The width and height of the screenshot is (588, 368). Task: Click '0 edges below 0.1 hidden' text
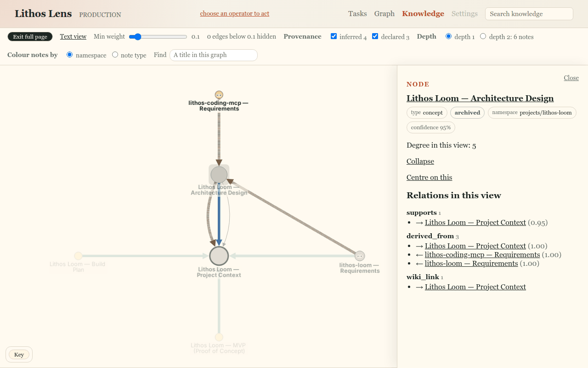click(242, 37)
